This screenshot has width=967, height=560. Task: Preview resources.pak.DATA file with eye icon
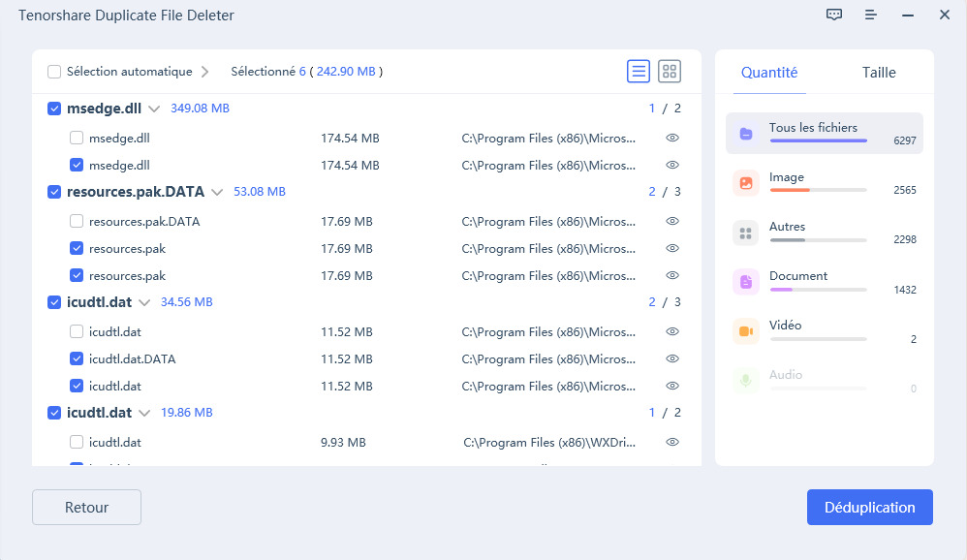click(x=672, y=221)
